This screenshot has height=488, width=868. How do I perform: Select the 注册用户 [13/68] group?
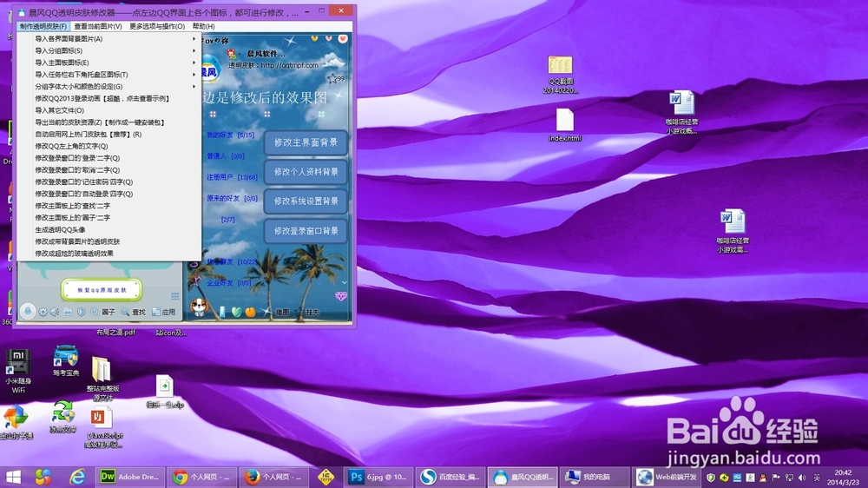(232, 177)
